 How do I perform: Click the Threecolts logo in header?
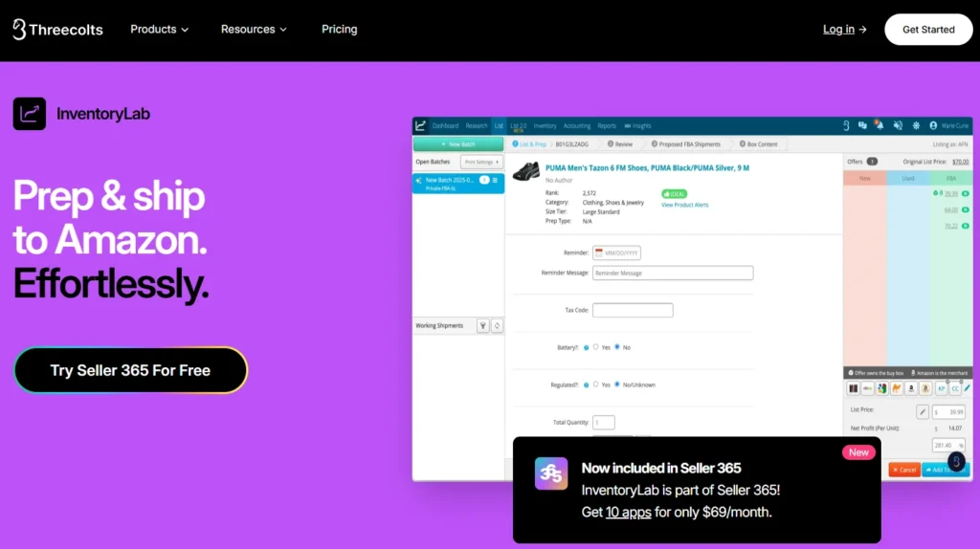[57, 30]
